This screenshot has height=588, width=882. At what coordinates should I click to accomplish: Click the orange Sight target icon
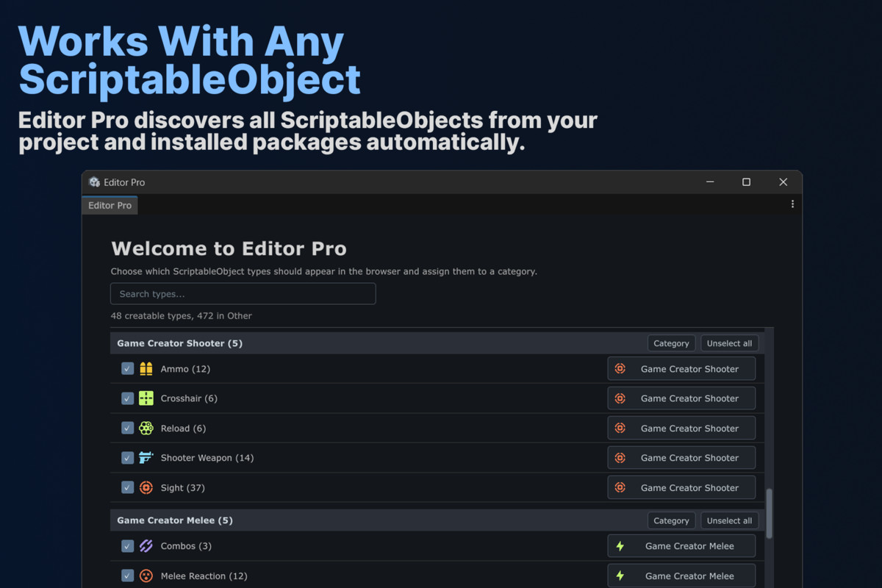(x=146, y=487)
